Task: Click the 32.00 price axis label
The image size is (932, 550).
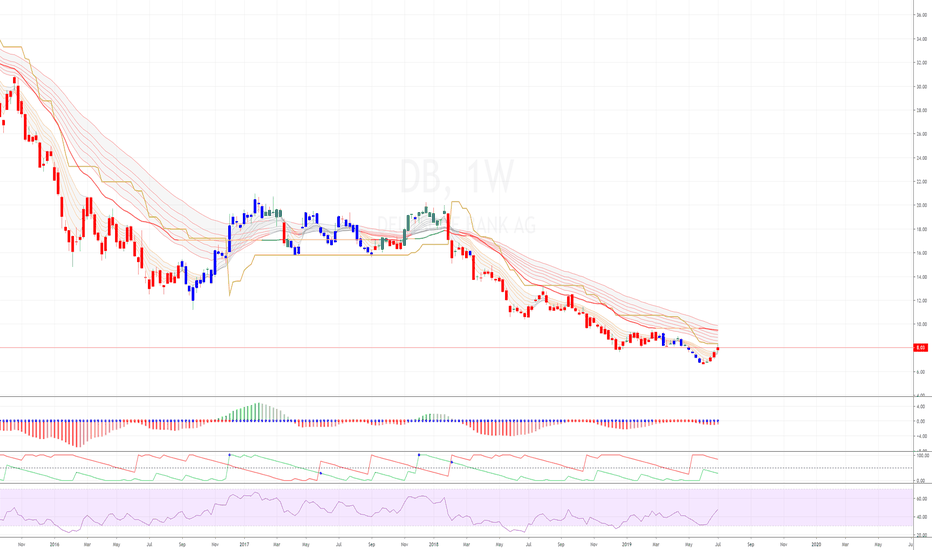Action: tap(921, 62)
